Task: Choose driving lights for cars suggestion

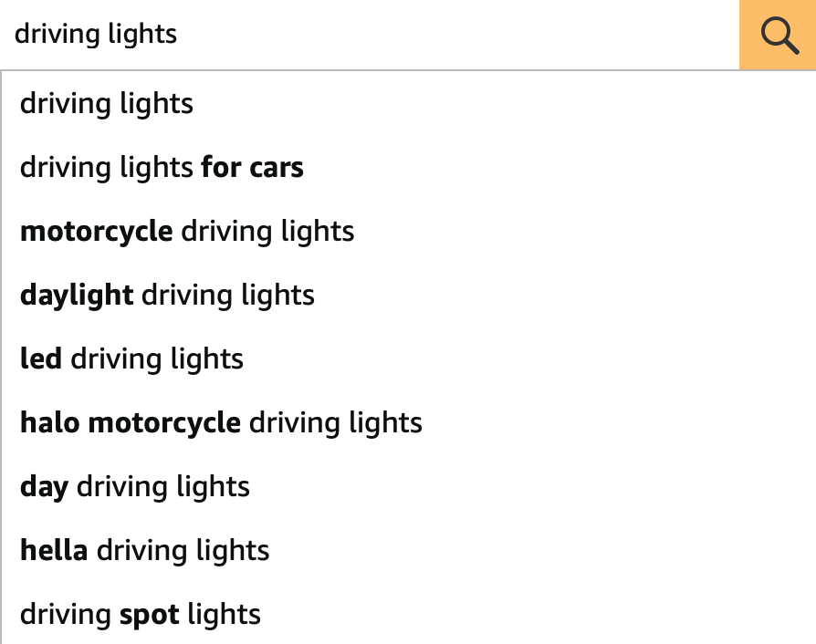Action: pos(409,168)
